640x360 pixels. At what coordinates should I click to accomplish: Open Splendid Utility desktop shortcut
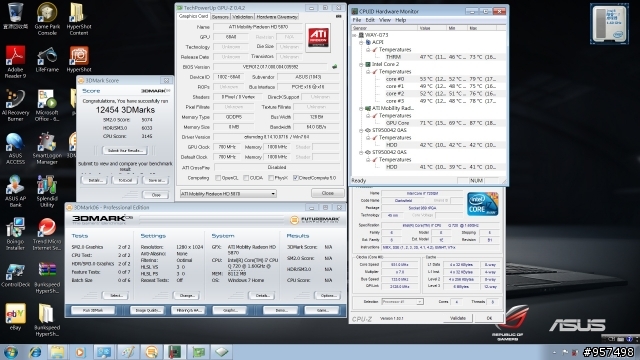(x=47, y=191)
